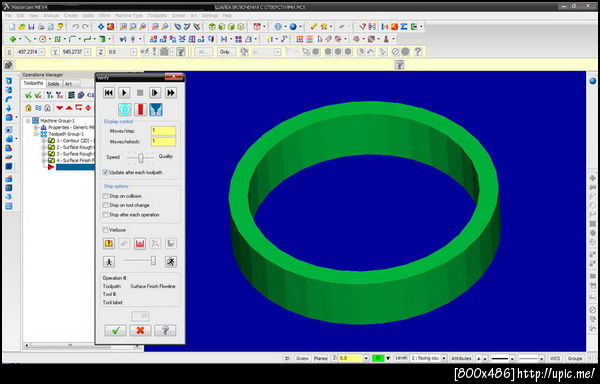
Task: Click the WCS status bar button
Action: [x=555, y=358]
